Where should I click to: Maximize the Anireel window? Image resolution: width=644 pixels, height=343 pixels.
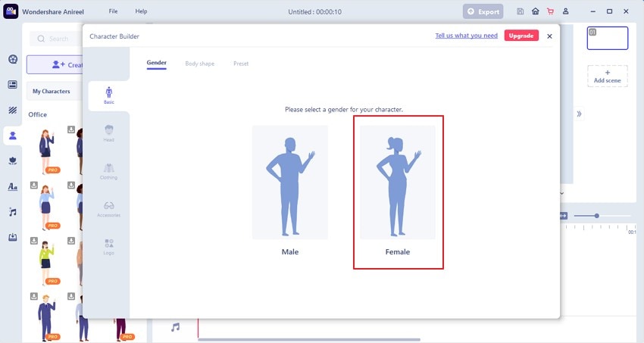pos(609,11)
